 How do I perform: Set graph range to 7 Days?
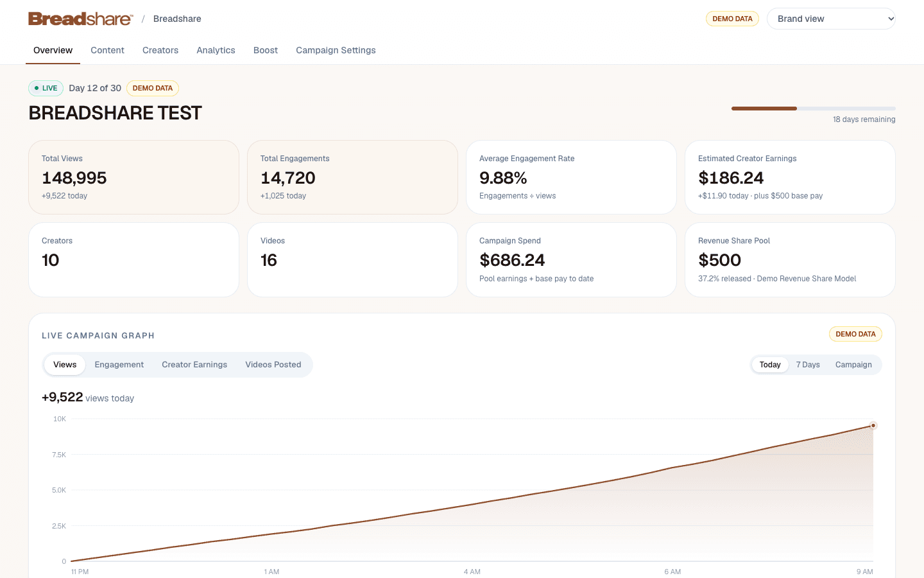point(808,365)
